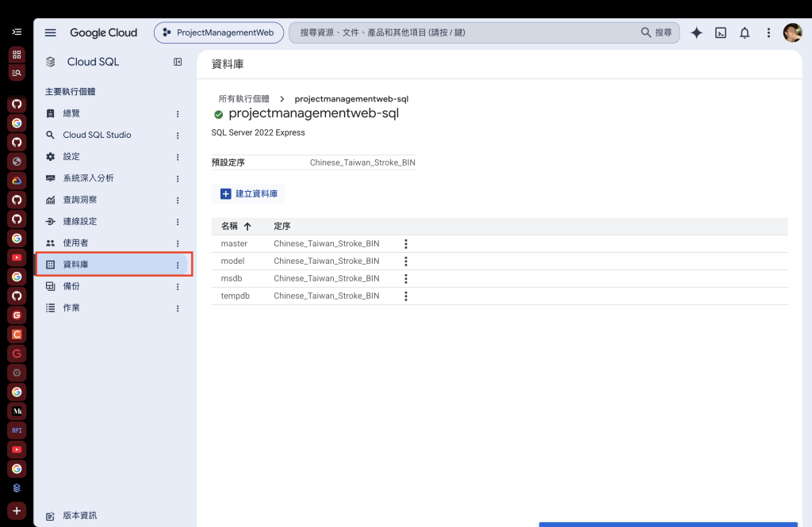This screenshot has height=527, width=812.
Task: Open actions menu for msdb database
Action: (x=406, y=278)
